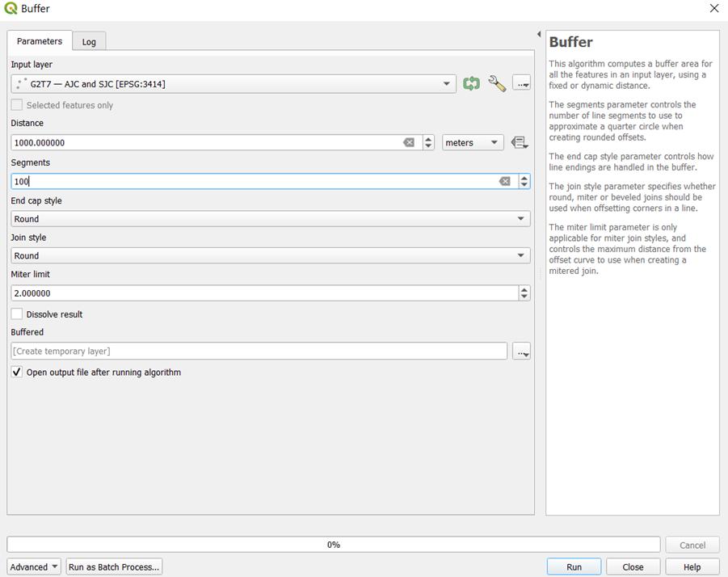728x577 pixels.
Task: Click Run as Batch Process button
Action: pyautogui.click(x=114, y=567)
